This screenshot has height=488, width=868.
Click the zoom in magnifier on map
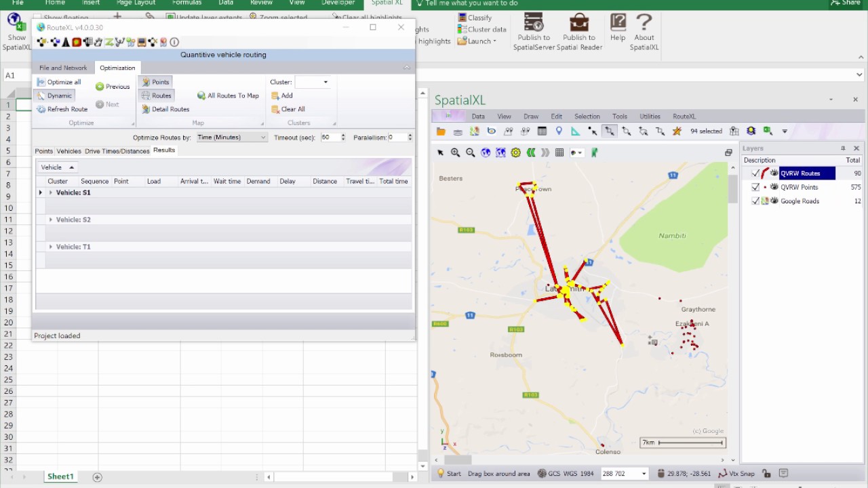click(456, 152)
